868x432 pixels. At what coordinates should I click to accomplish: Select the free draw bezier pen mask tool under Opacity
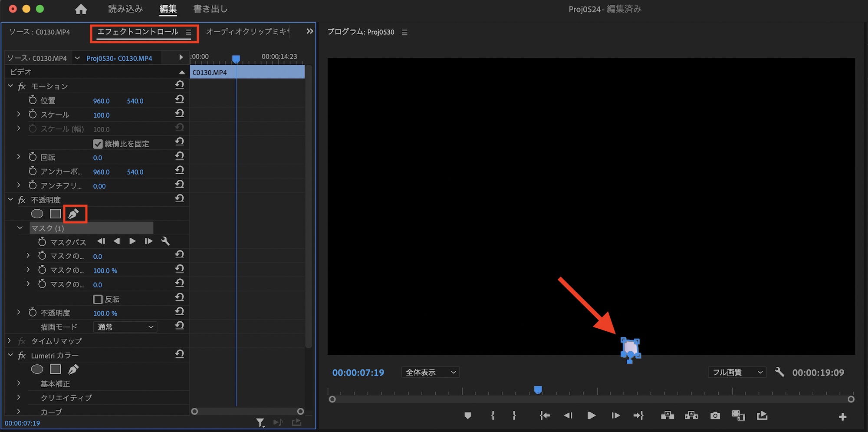pos(73,214)
